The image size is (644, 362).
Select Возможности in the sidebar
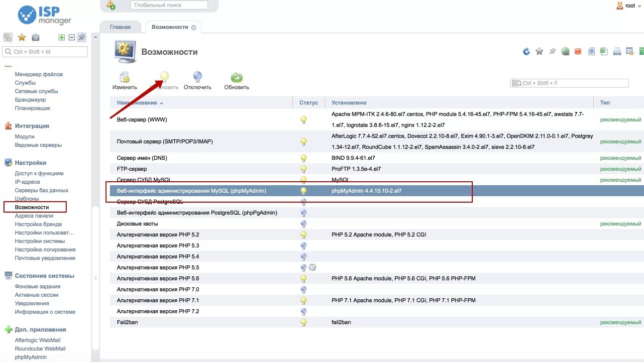click(32, 207)
